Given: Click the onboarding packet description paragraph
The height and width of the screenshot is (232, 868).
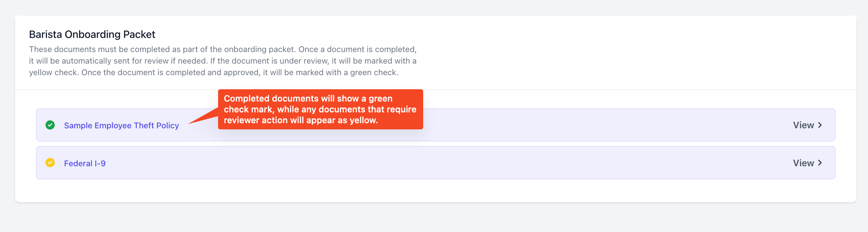Looking at the screenshot, I should (223, 61).
